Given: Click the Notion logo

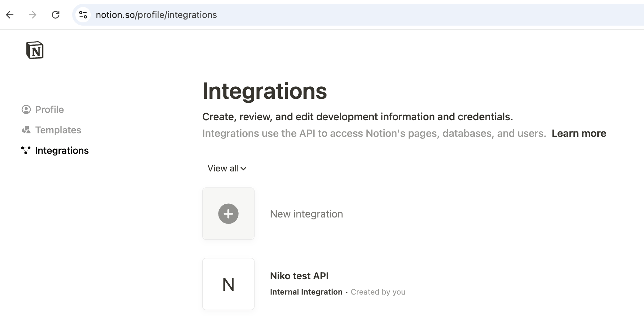Looking at the screenshot, I should [35, 50].
